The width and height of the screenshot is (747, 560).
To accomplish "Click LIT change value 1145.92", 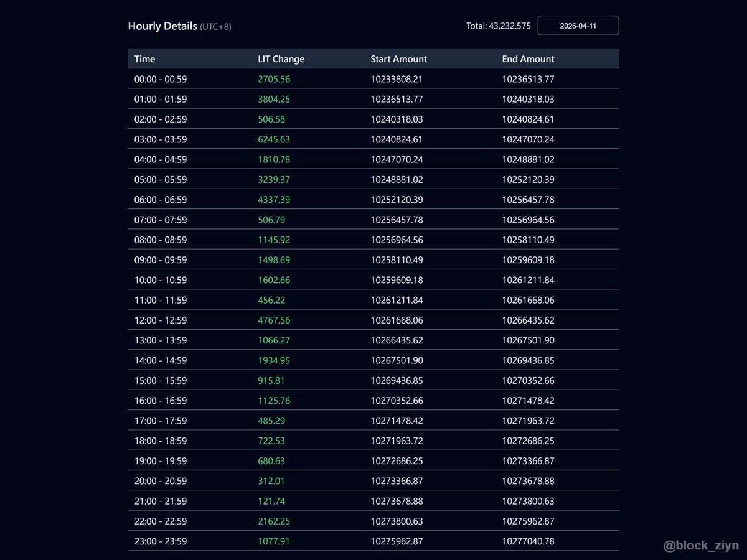I will [274, 240].
